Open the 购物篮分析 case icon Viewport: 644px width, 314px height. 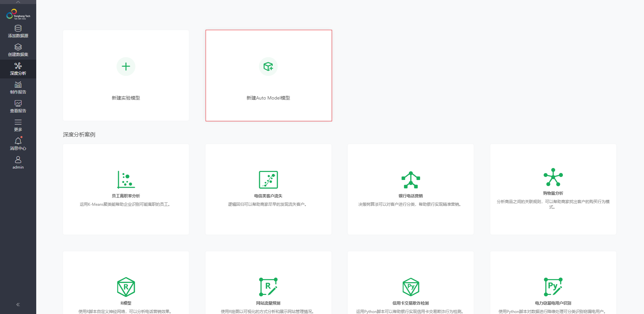553,177
